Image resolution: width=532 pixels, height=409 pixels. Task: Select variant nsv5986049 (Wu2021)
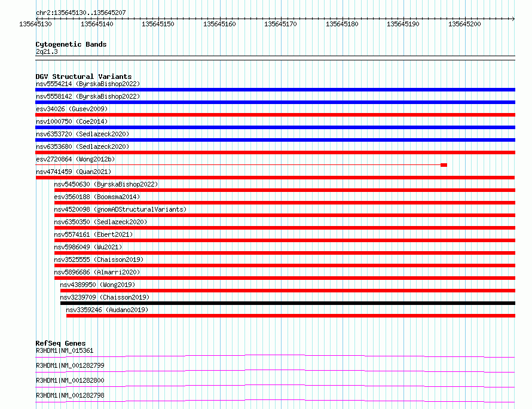point(88,247)
